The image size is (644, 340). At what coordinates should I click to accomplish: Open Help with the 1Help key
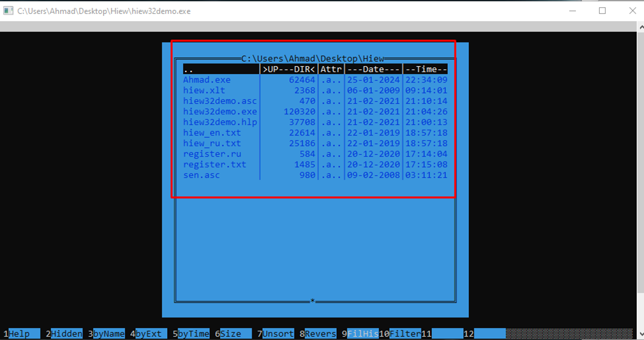pos(21,333)
